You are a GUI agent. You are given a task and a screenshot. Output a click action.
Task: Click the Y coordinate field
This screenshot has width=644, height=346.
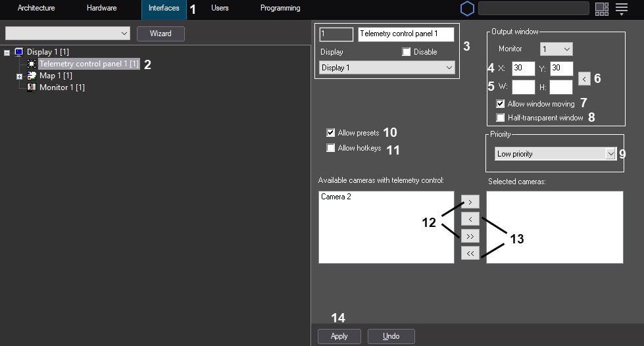[x=562, y=68]
